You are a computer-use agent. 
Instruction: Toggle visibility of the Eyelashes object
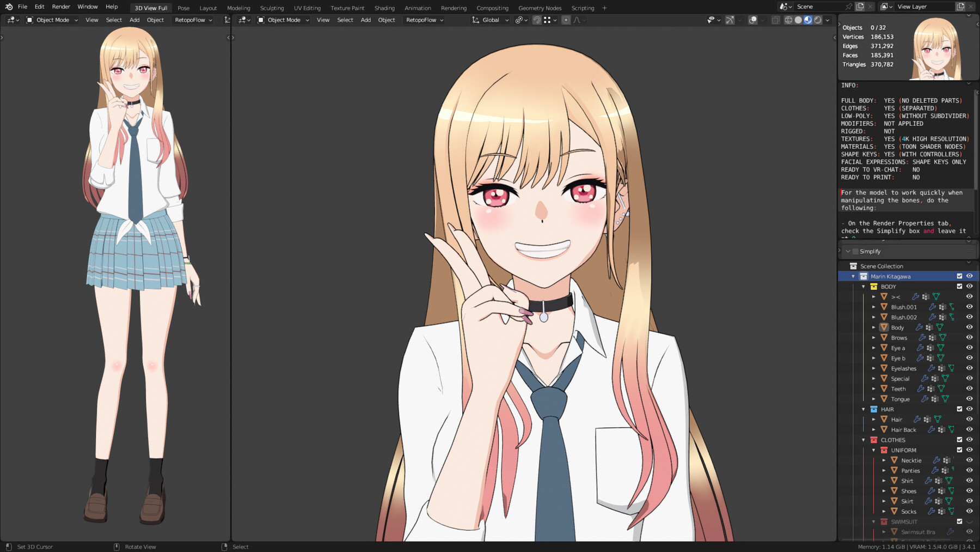pos(970,368)
